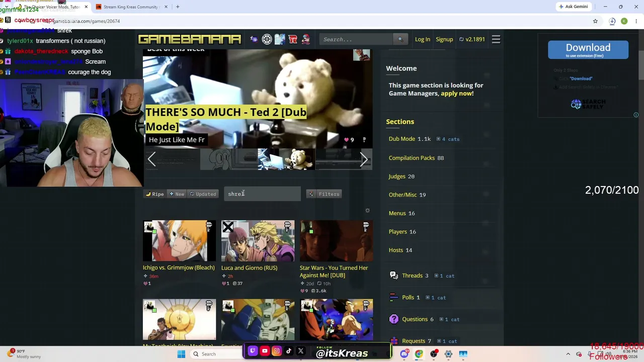Click the blue Download ad button
644x362 pixels.
point(588,50)
